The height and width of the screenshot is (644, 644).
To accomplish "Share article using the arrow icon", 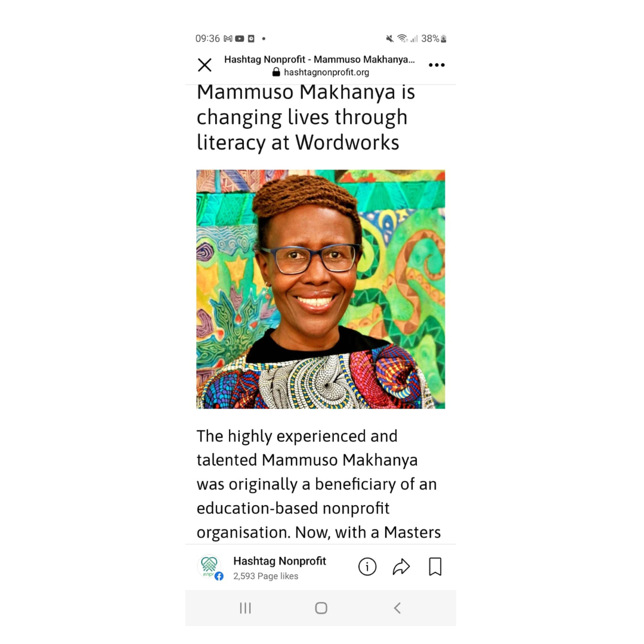I will click(x=401, y=567).
